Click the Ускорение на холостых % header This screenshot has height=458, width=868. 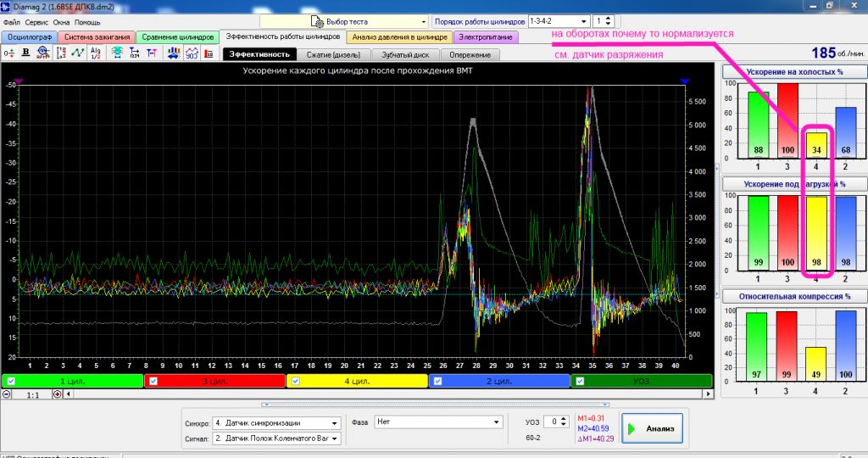pyautogui.click(x=794, y=71)
